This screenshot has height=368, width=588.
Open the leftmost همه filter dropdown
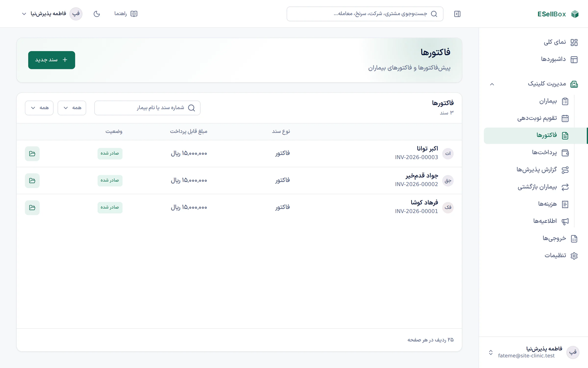pos(39,108)
